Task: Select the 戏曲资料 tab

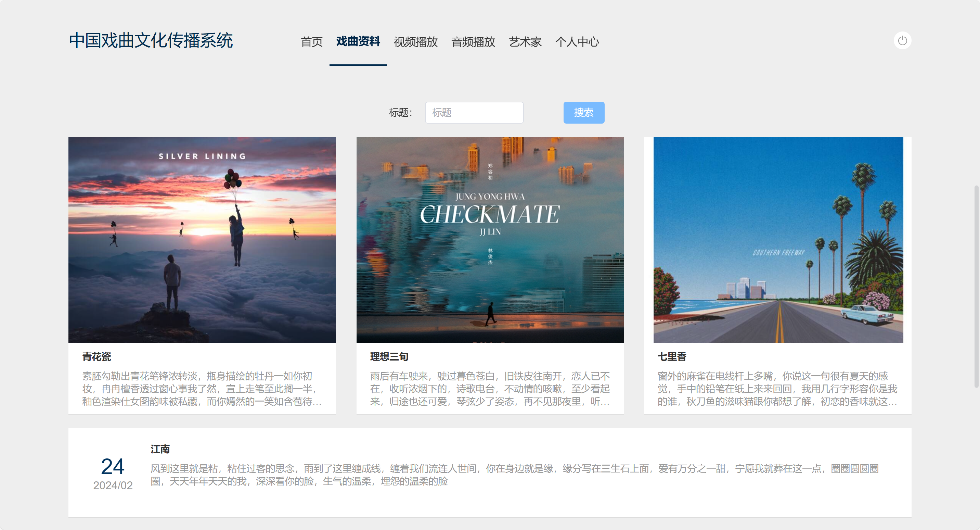Action: pos(358,41)
